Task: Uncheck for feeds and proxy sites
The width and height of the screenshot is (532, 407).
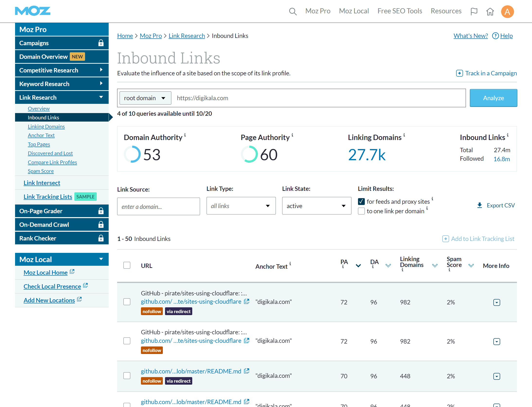Action: (361, 202)
